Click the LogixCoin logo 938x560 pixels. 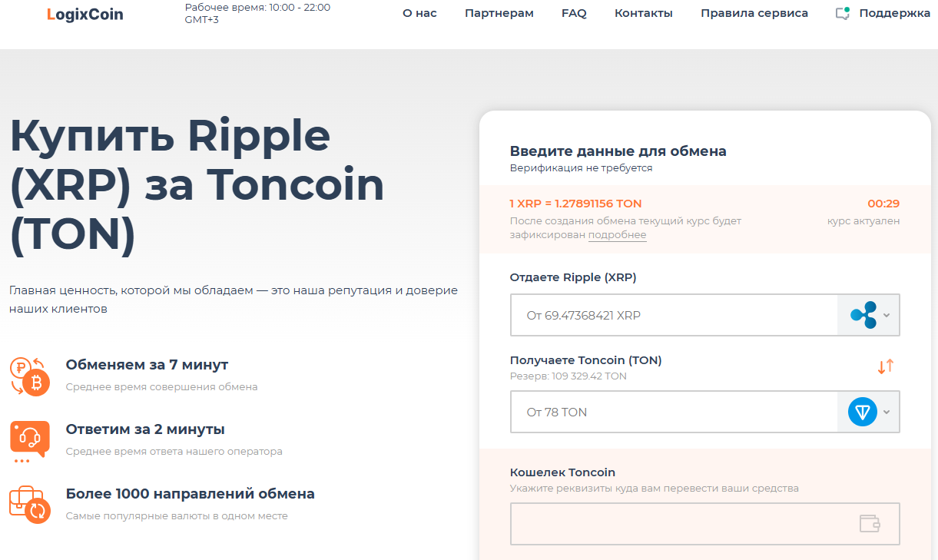84,14
